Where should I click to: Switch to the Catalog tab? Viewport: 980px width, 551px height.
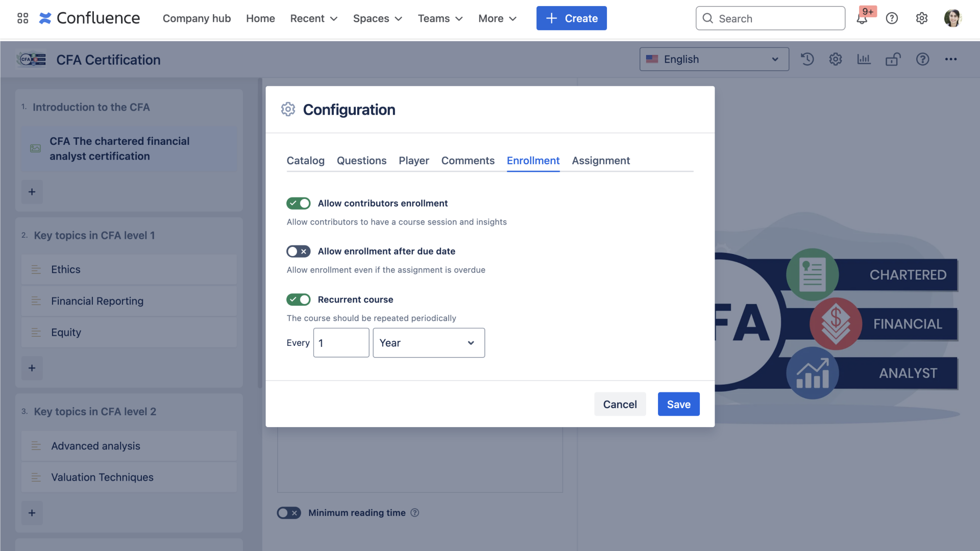[305, 161]
